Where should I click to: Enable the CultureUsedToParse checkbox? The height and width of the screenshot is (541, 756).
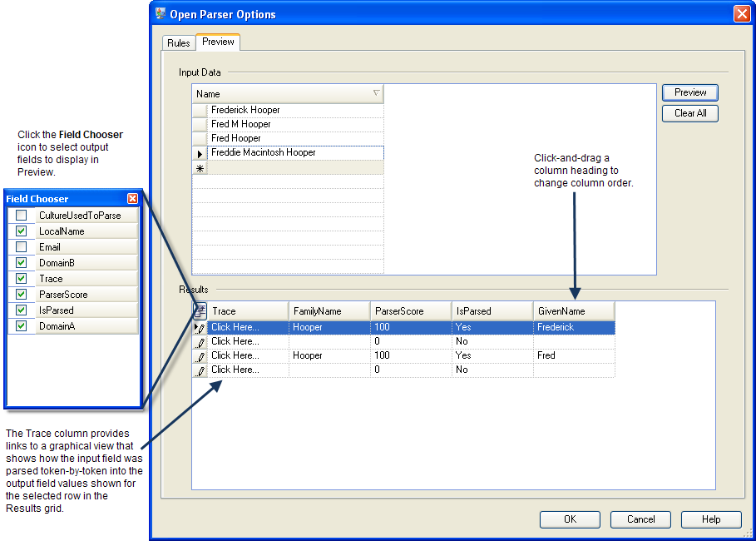click(x=22, y=216)
